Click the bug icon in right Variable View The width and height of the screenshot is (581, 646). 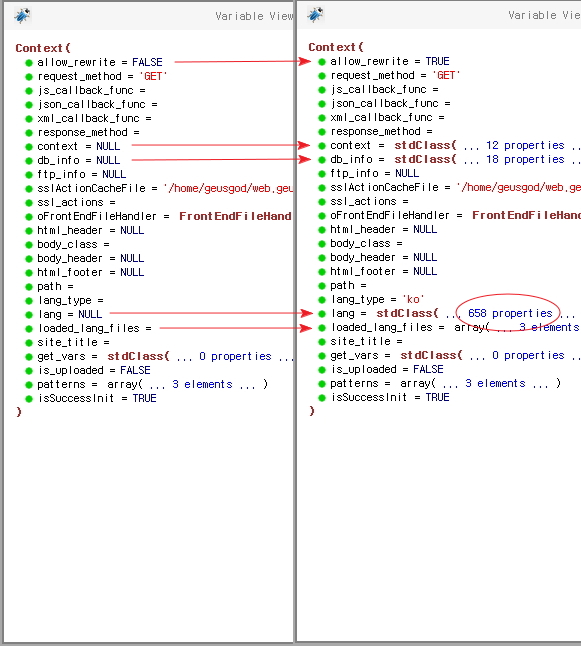(315, 15)
